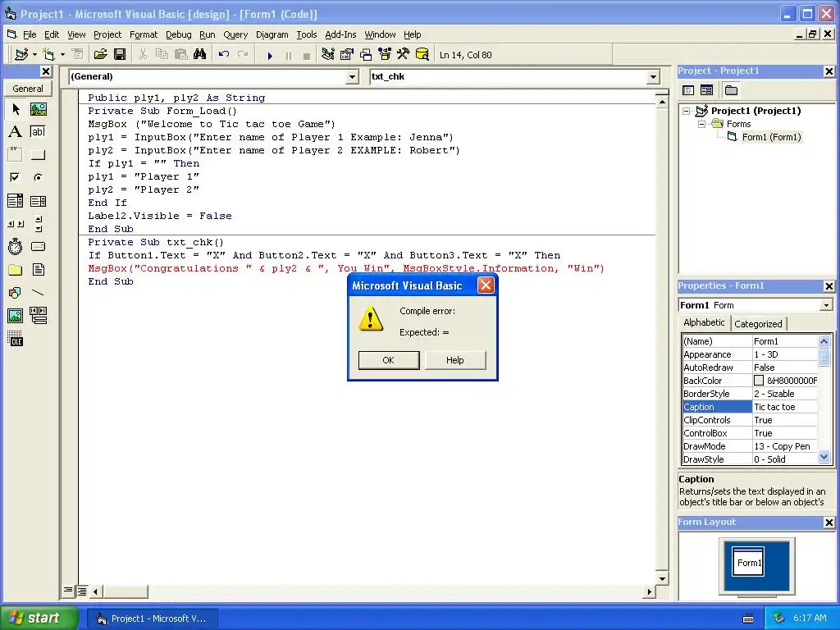Click the BackColor color swatch
Viewport: 840px width, 630px height.
point(759,381)
